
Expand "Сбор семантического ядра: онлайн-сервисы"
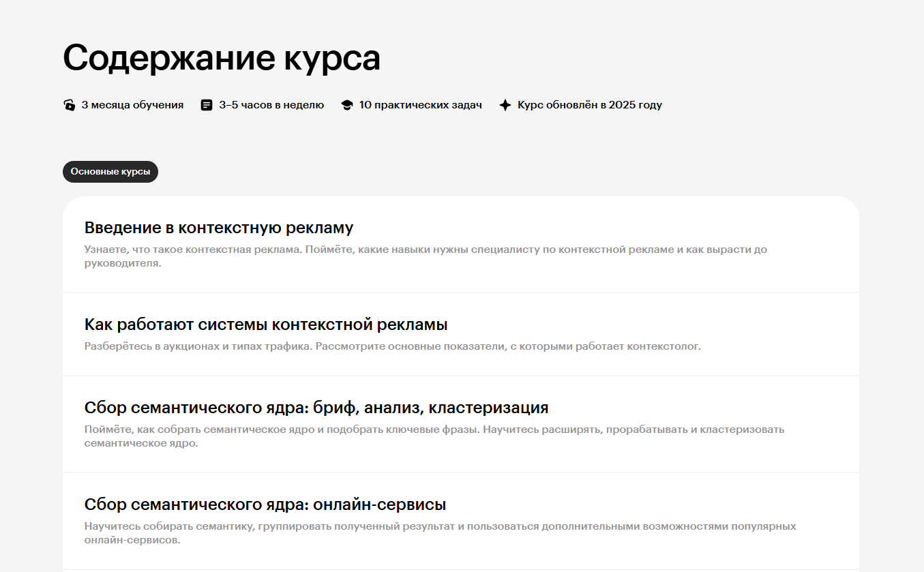click(460, 518)
